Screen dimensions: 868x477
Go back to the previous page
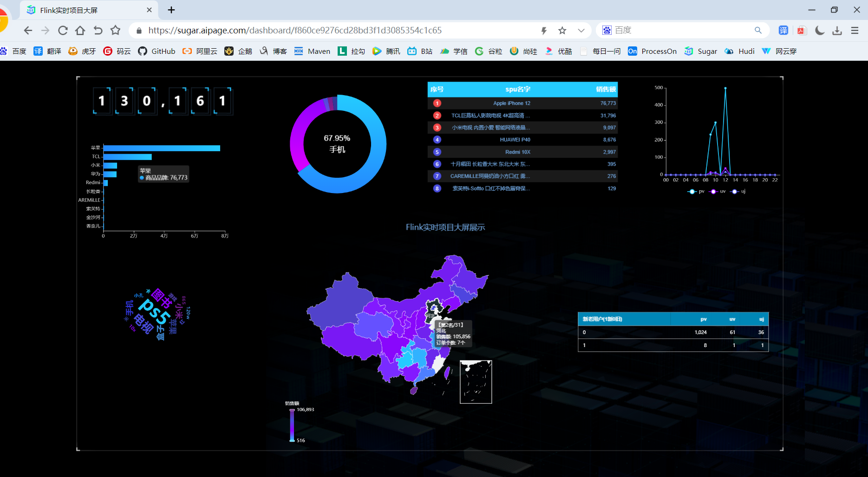click(28, 31)
